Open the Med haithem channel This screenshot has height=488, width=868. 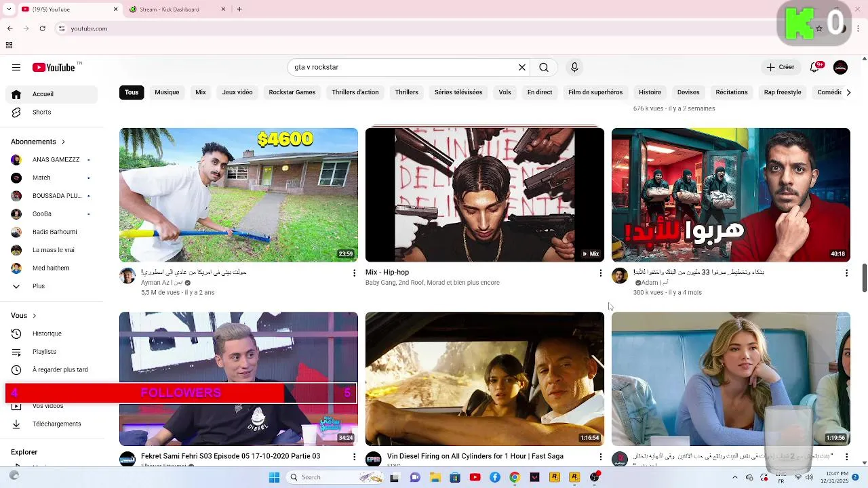tap(52, 268)
